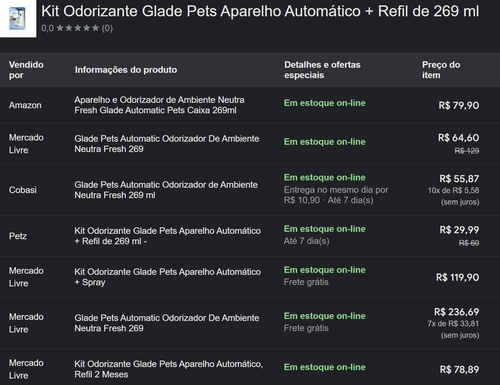
Task: Click the Vendido por column header
Action: click(26, 70)
